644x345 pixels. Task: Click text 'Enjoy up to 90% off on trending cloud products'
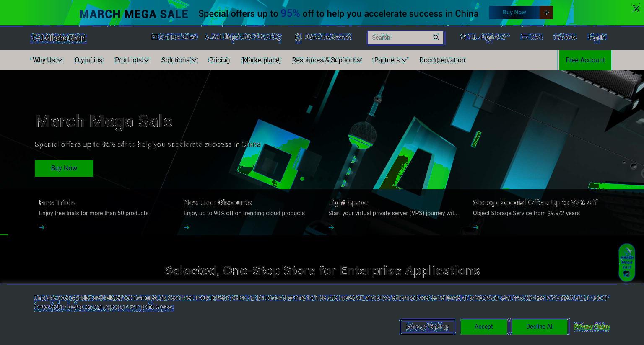pyautogui.click(x=244, y=213)
